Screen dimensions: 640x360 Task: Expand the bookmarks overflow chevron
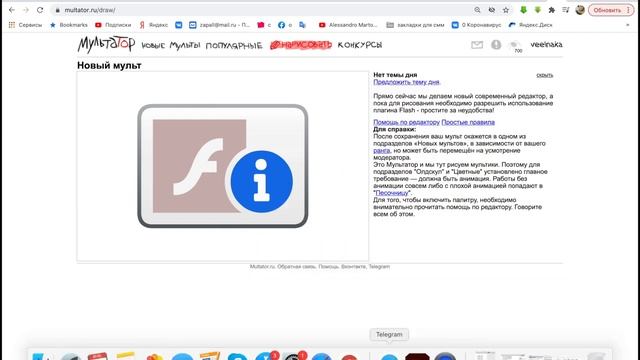coord(628,25)
